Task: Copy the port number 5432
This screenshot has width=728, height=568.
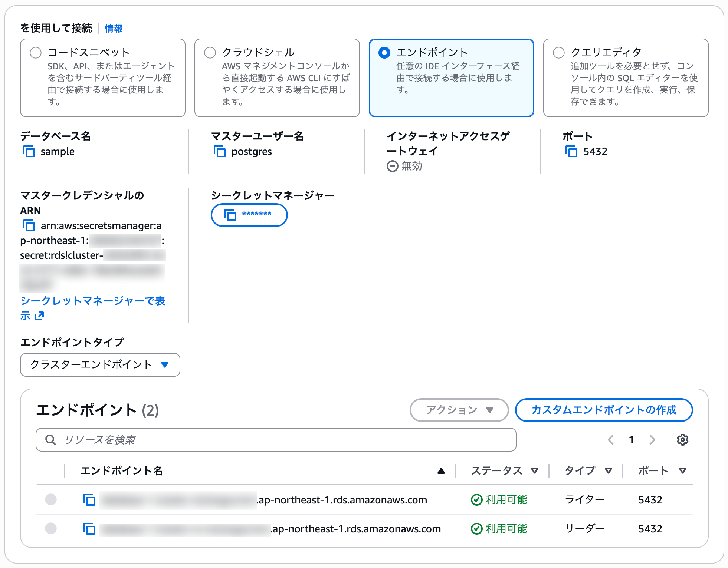Action: (x=571, y=151)
